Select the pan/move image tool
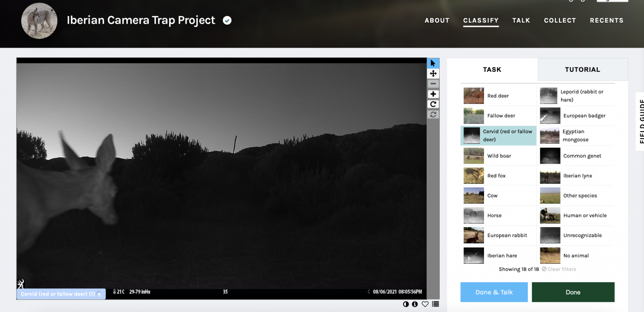Image resolution: width=644 pixels, height=312 pixels. pos(433,73)
